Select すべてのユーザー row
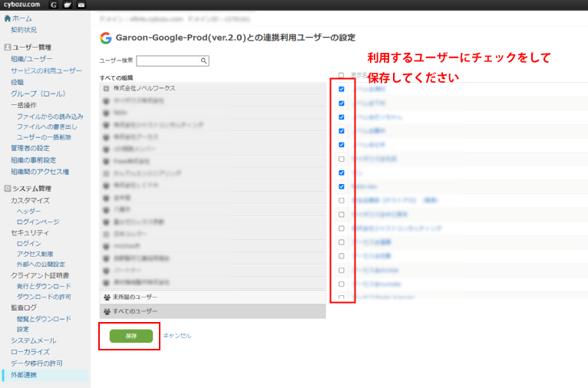 point(213,311)
